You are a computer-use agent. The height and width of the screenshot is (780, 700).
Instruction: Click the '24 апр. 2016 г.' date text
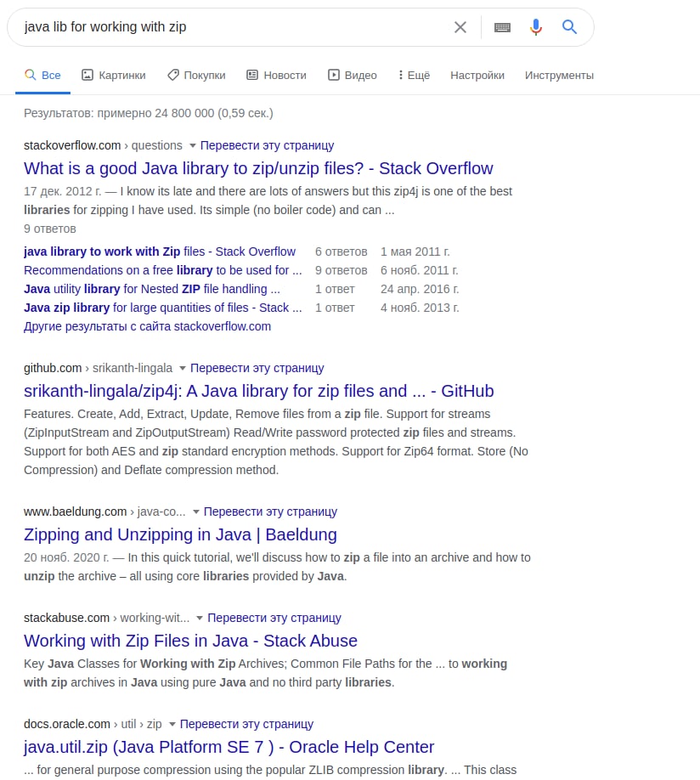point(420,289)
